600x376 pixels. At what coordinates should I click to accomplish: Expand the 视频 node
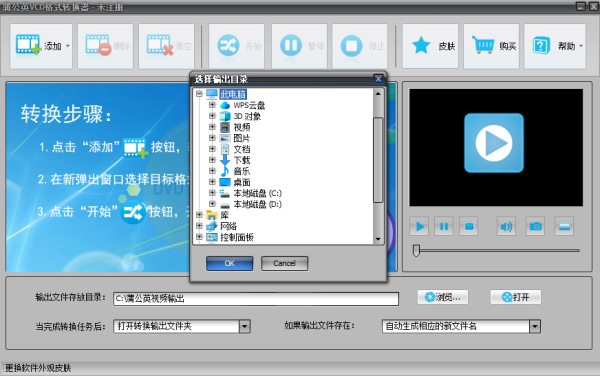(212, 127)
